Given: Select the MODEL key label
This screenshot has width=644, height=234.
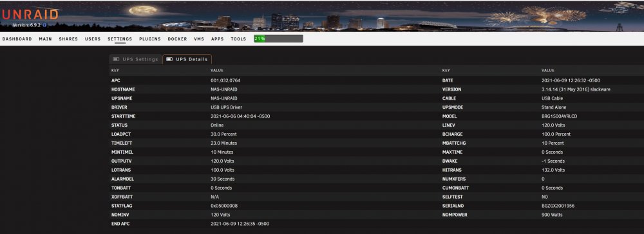Looking at the screenshot, I should 450,116.
